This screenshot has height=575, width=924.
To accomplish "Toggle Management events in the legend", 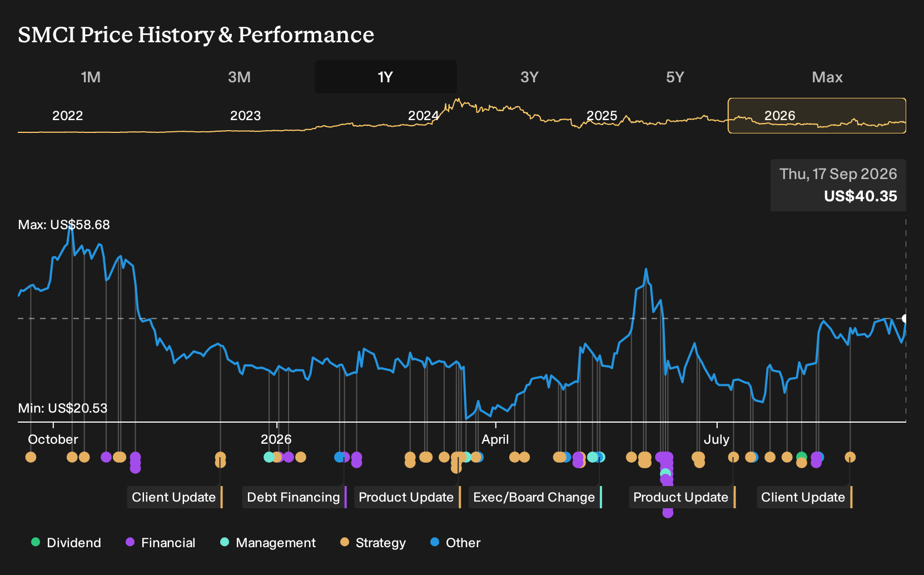I will pos(268,543).
